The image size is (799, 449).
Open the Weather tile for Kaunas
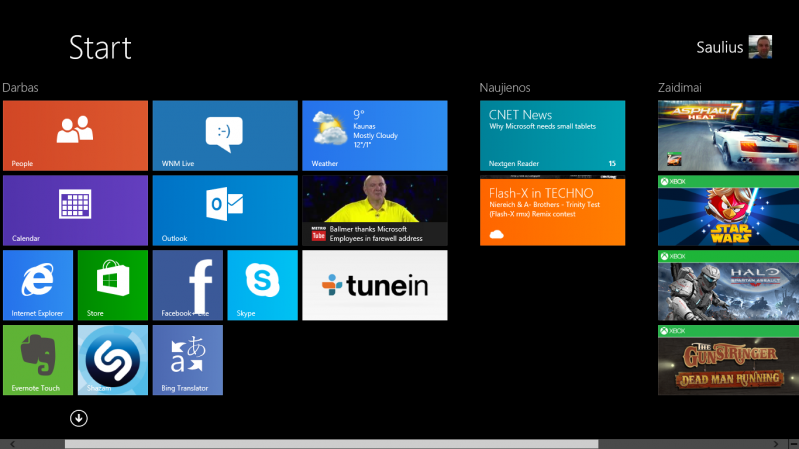375,135
